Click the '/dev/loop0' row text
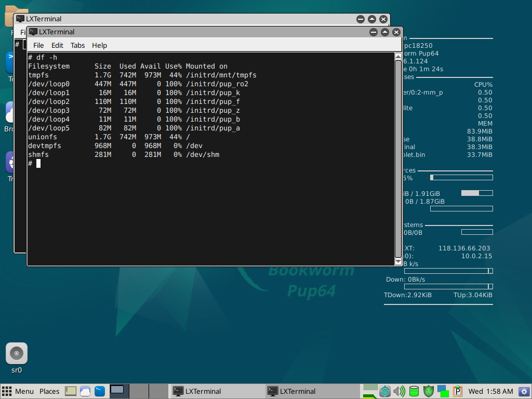The width and height of the screenshot is (532, 399). pyautogui.click(x=49, y=84)
